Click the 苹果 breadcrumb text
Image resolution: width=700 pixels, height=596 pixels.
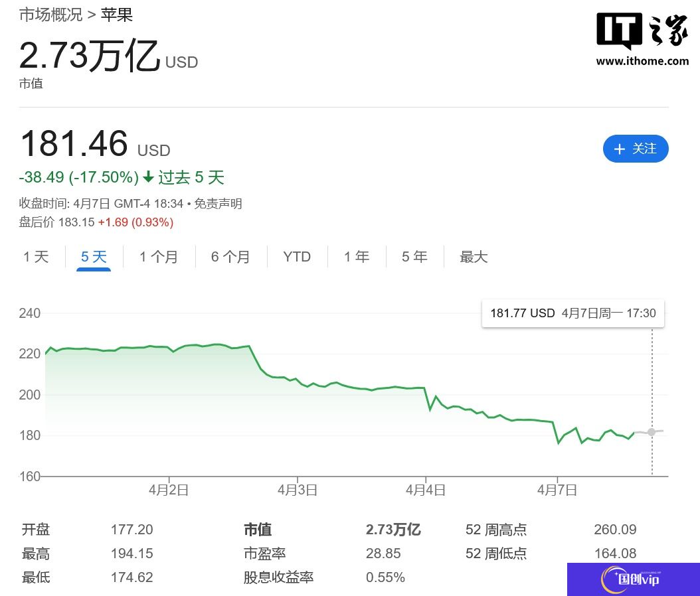[x=116, y=15]
